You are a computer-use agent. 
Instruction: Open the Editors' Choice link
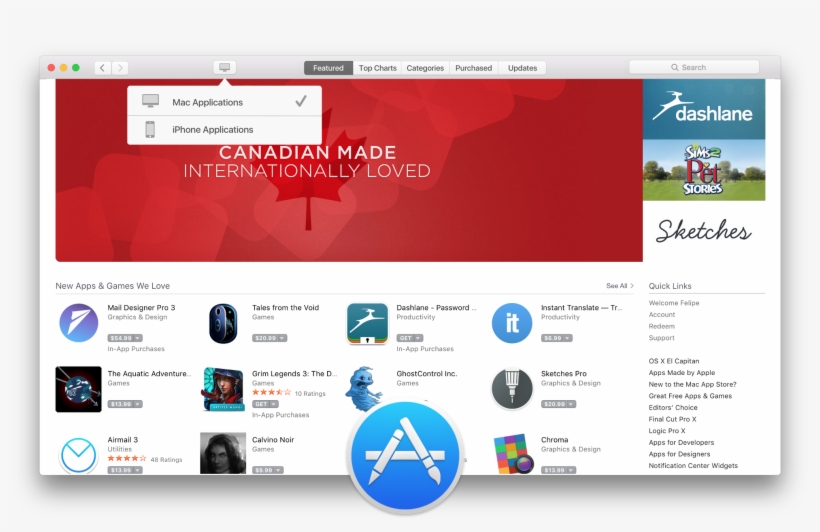pyautogui.click(x=673, y=408)
